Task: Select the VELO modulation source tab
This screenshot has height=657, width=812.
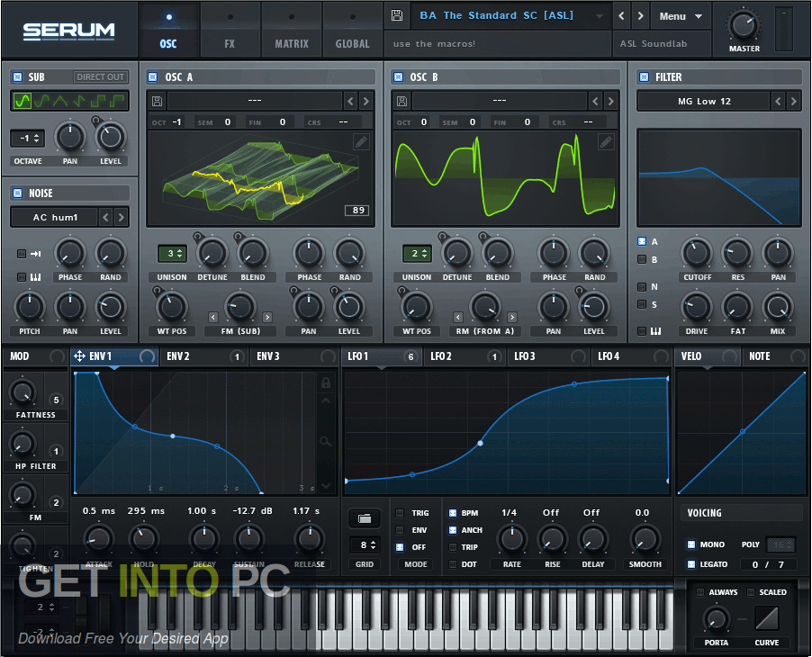Action: (x=708, y=356)
